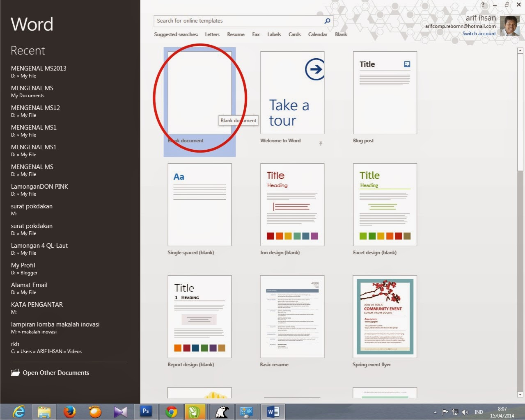Viewport: 525px width, 420px height.
Task: Open File Explorer from the taskbar
Action: click(x=44, y=411)
